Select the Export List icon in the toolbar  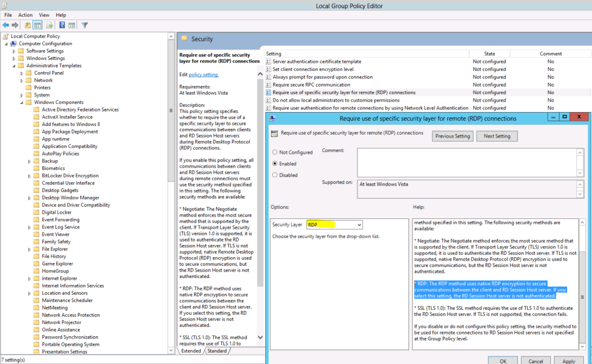pos(48,25)
